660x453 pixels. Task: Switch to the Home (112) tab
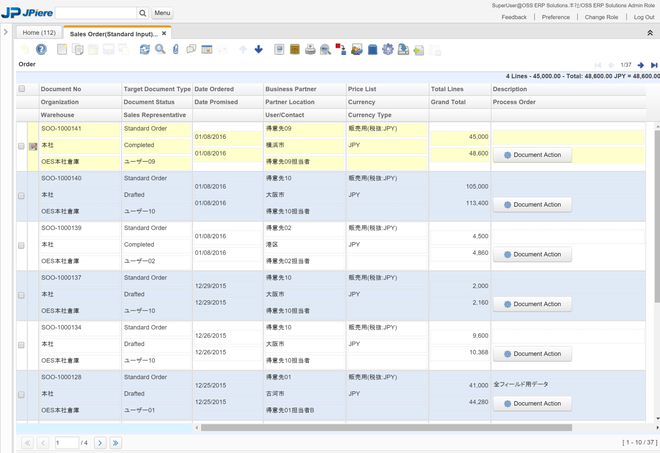coord(39,33)
